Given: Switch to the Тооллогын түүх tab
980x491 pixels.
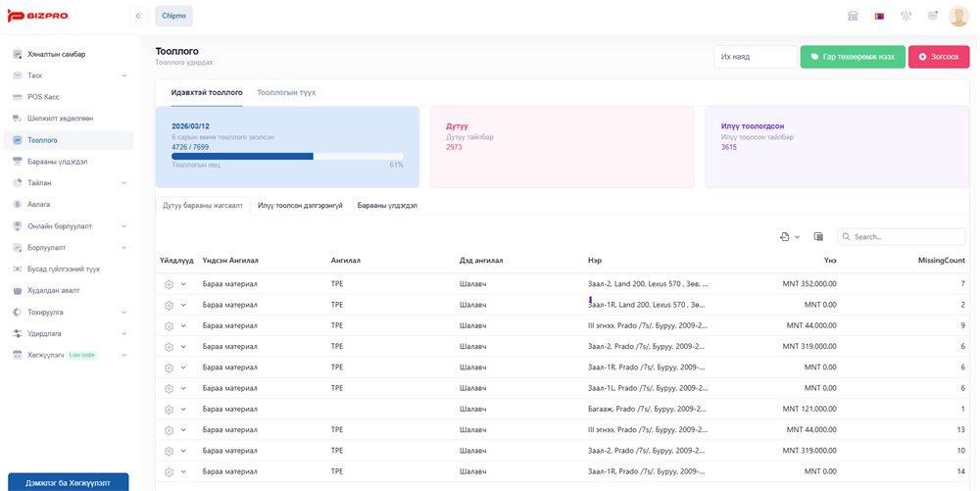Looking at the screenshot, I should (x=286, y=92).
